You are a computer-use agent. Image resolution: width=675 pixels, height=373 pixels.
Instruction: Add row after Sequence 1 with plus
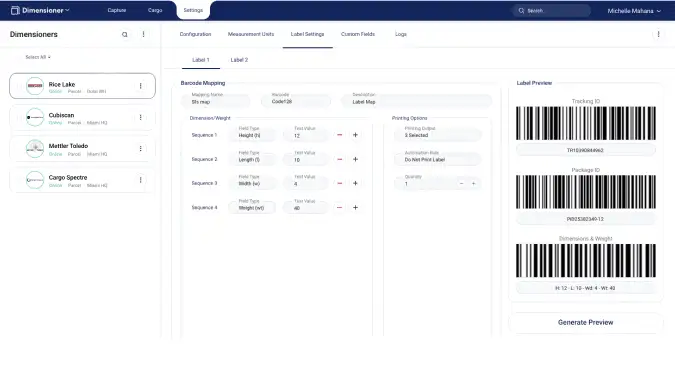tap(355, 135)
